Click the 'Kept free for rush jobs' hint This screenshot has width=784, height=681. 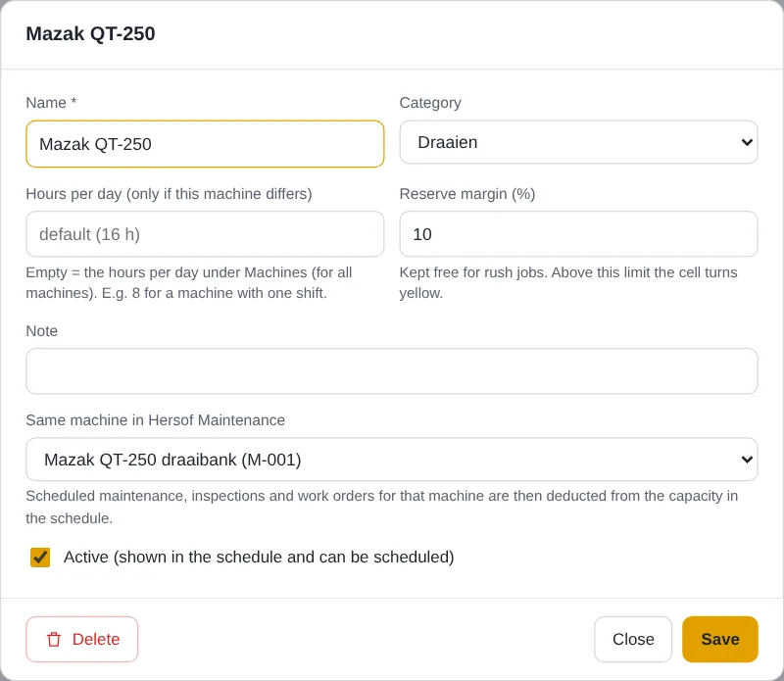tap(568, 282)
